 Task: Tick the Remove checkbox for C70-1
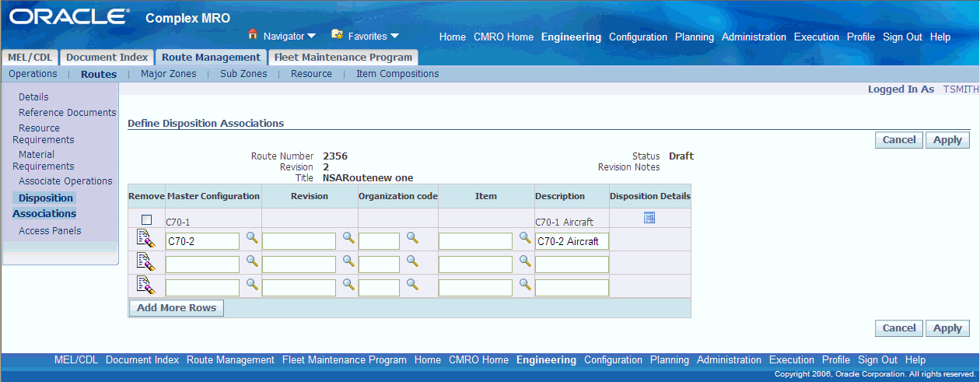click(x=146, y=219)
